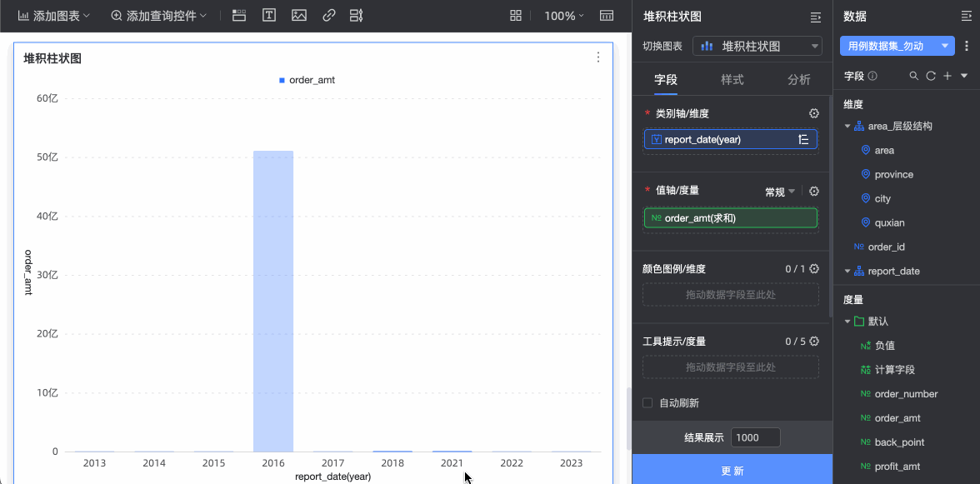Open the 添加查询控件 dropdown

point(159,16)
